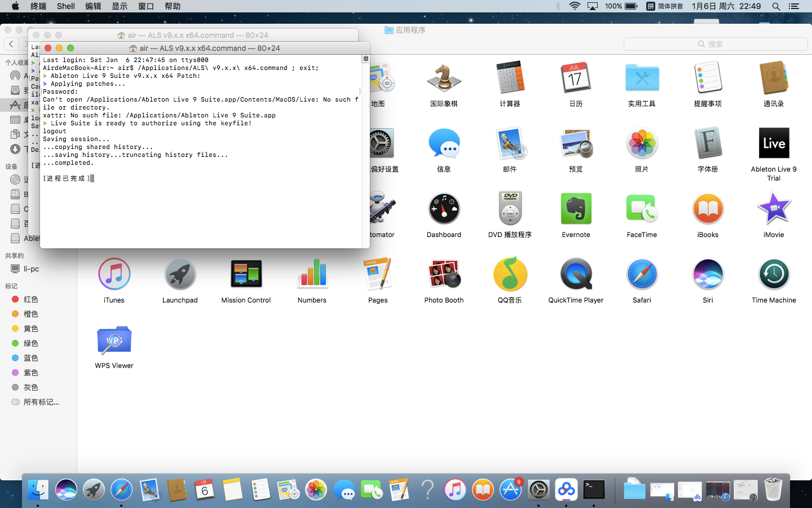Image resolution: width=812 pixels, height=508 pixels.
Task: Select the 邮件 mail app in Finder window
Action: coord(510,144)
